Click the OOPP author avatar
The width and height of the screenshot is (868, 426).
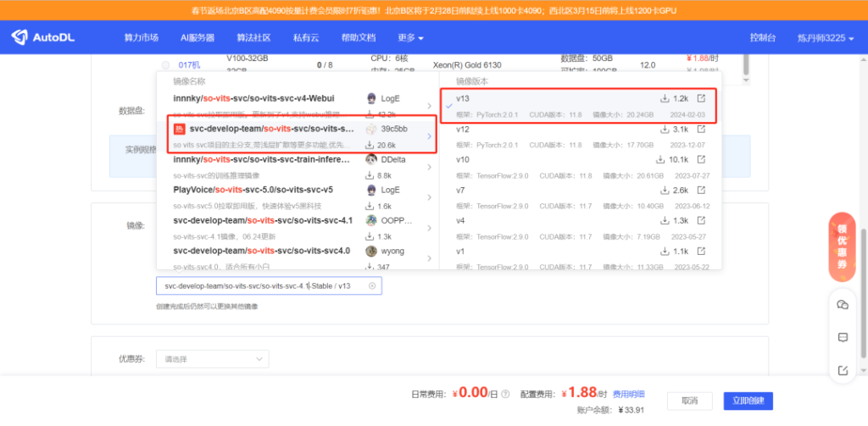click(371, 220)
